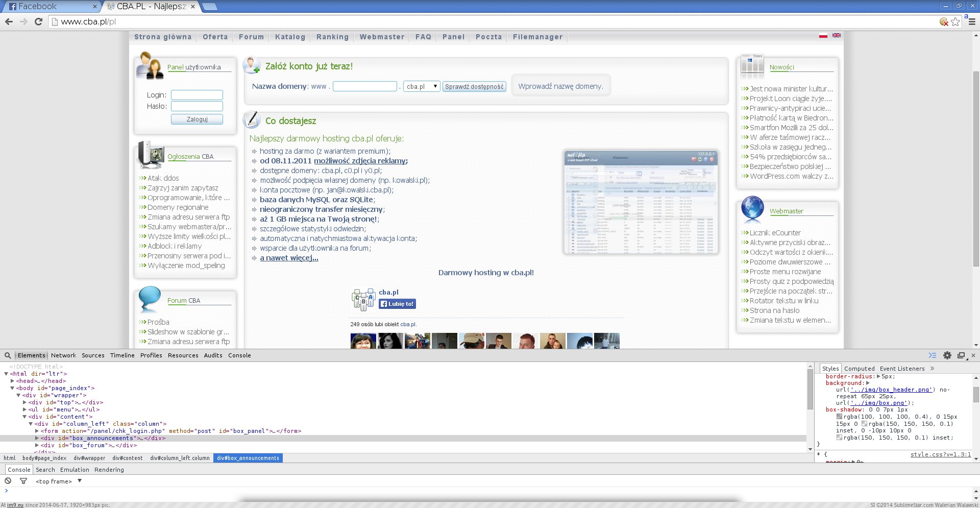This screenshot has height=508, width=980.
Task: Click the rgba(100, 100, 100, 0.4) color swatch
Action: point(839,417)
